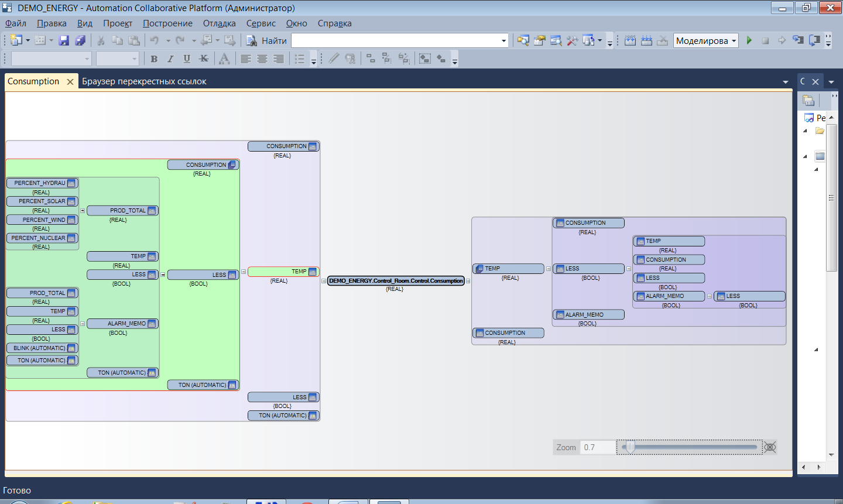
Task: Select the BLINK (AUTOMATIC) node
Action: (42, 348)
